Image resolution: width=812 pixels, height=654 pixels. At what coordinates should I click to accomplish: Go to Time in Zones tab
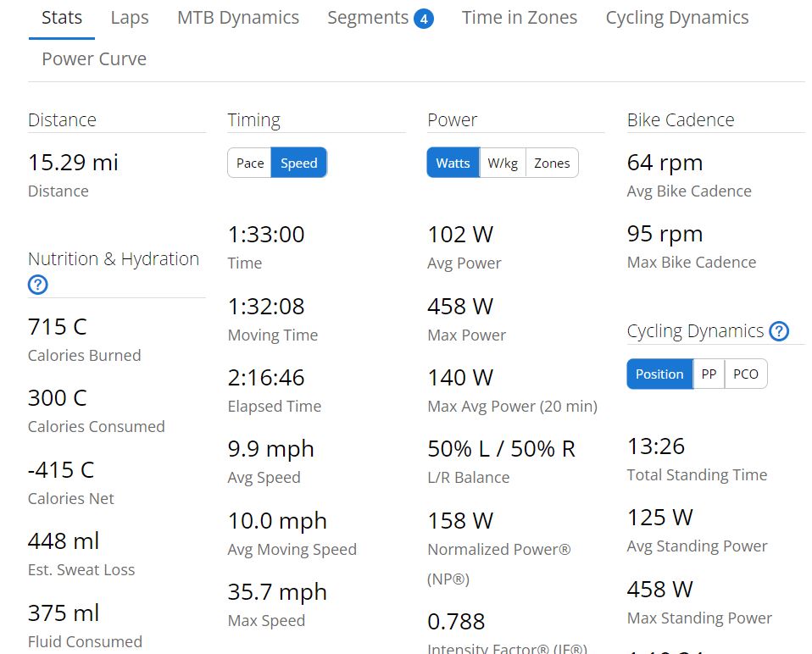[x=520, y=18]
